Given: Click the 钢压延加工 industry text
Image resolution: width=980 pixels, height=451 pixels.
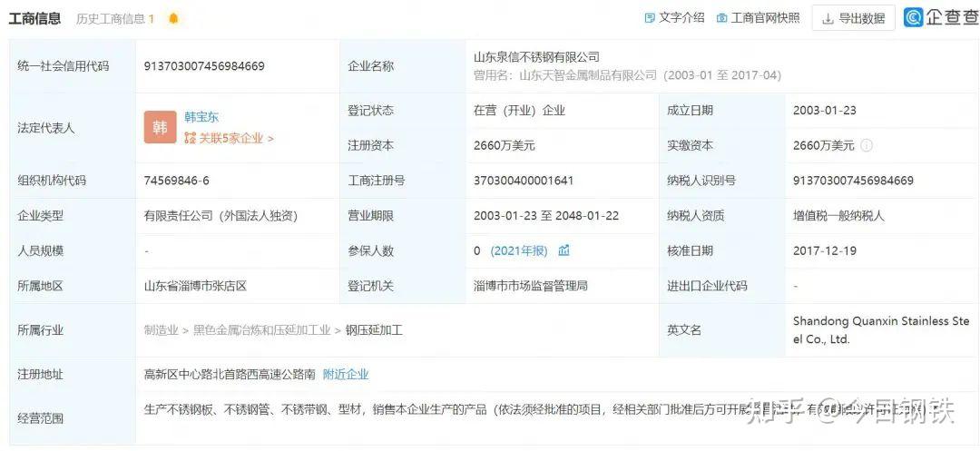Looking at the screenshot, I should click(x=374, y=330).
